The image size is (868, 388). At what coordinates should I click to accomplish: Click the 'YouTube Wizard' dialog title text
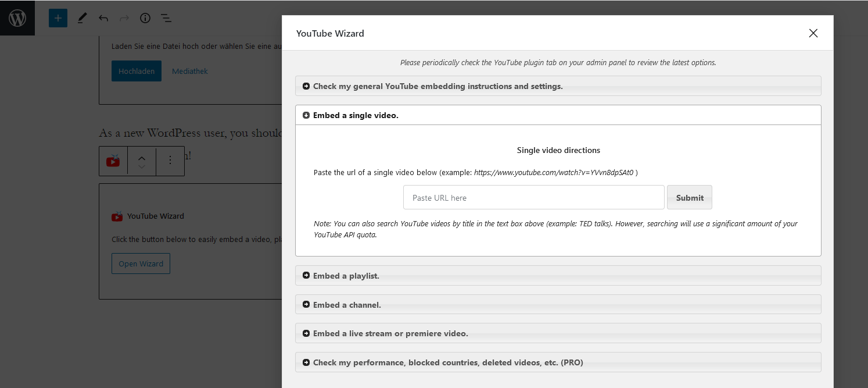point(330,34)
